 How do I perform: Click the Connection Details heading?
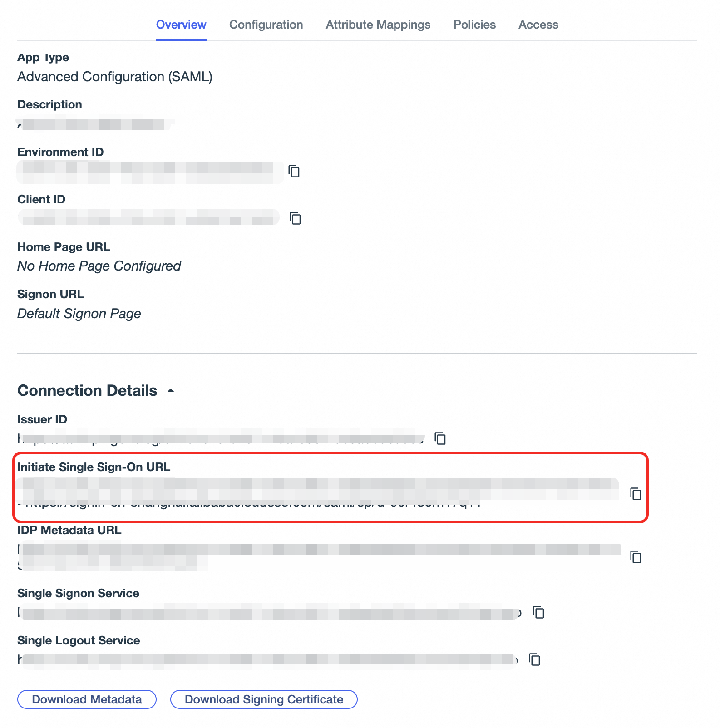(x=87, y=390)
